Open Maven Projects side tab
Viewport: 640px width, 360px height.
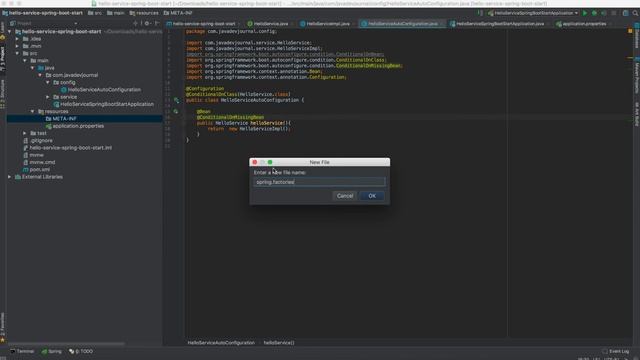637,76
